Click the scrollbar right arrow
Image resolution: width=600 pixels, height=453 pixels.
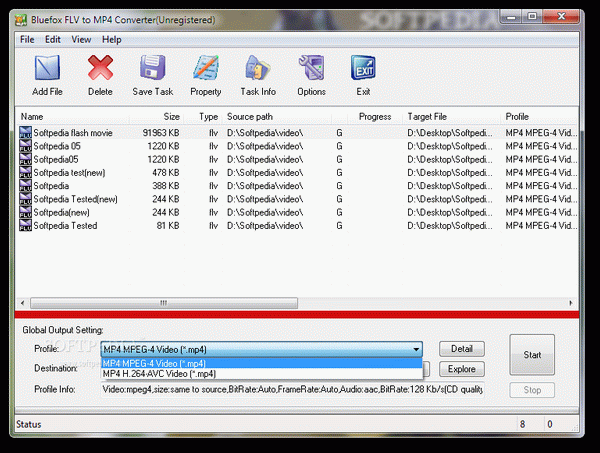(x=571, y=303)
